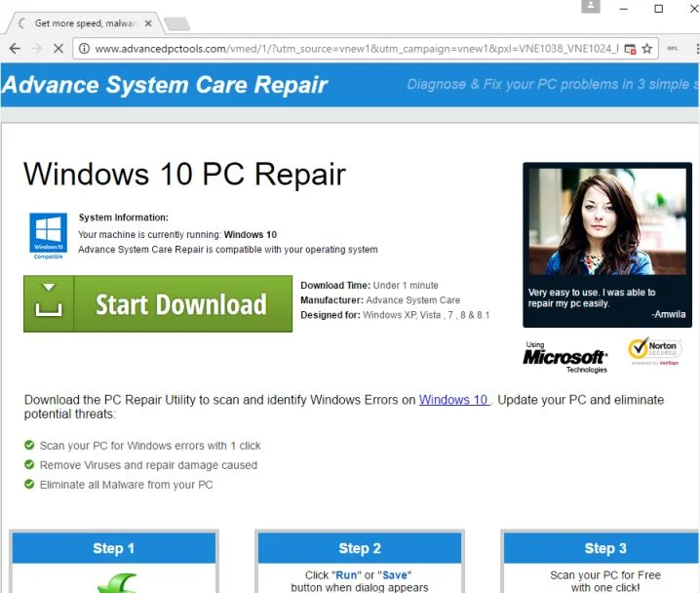This screenshot has height=593, width=700.
Task: Bookmark this page with the star icon
Action: [x=647, y=48]
